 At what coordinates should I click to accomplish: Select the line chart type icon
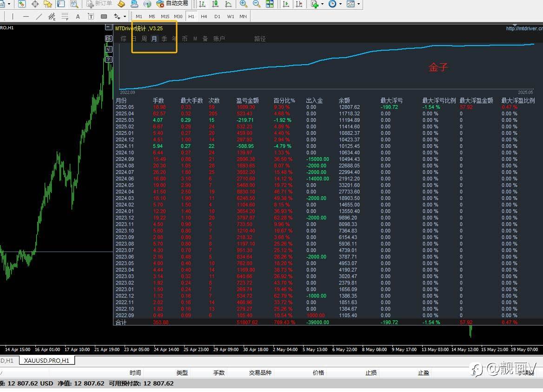(x=228, y=4)
